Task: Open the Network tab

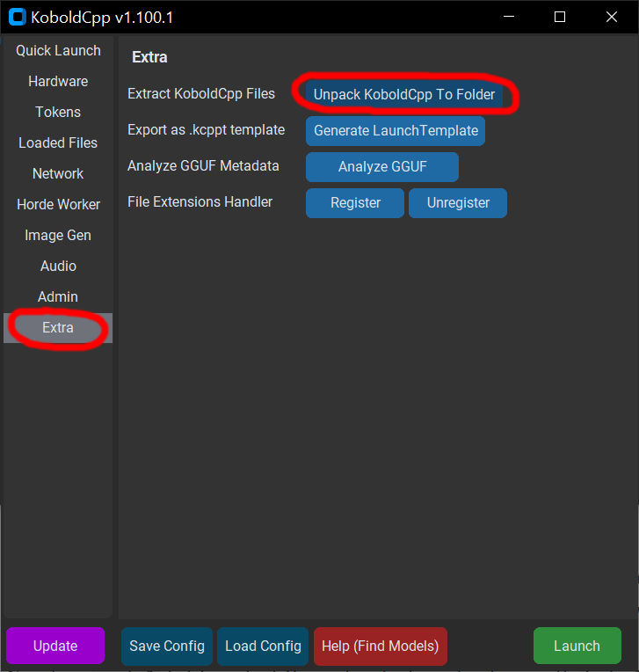Action: (x=58, y=174)
